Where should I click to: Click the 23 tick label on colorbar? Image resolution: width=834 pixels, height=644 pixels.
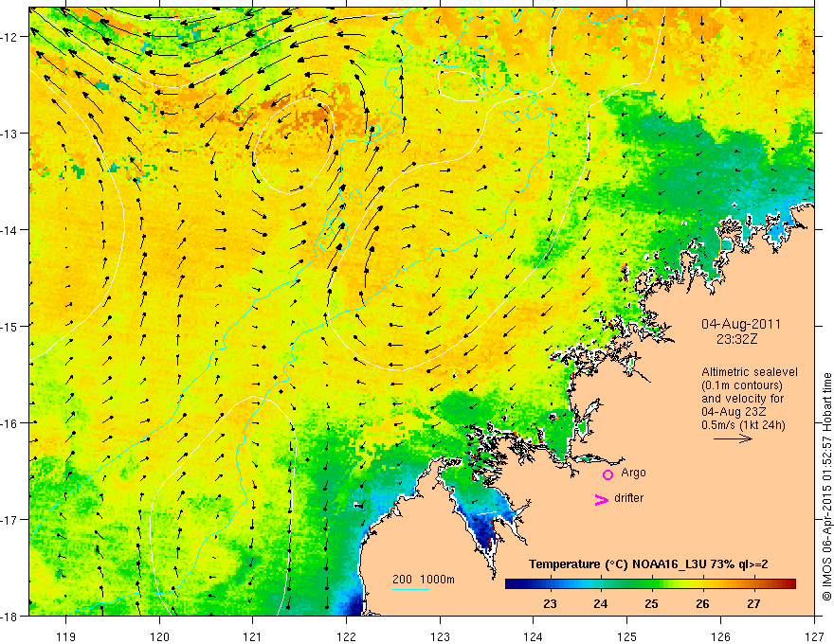tap(550, 604)
